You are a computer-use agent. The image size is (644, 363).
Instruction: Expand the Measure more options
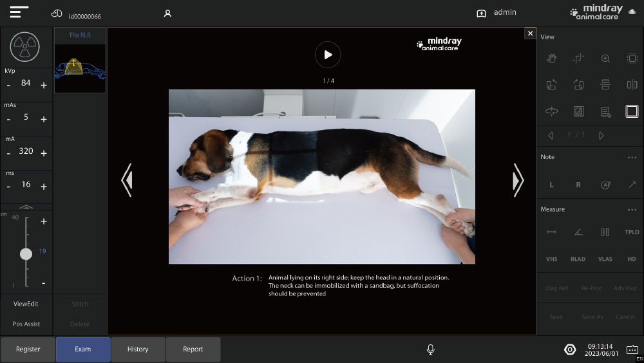point(632,209)
